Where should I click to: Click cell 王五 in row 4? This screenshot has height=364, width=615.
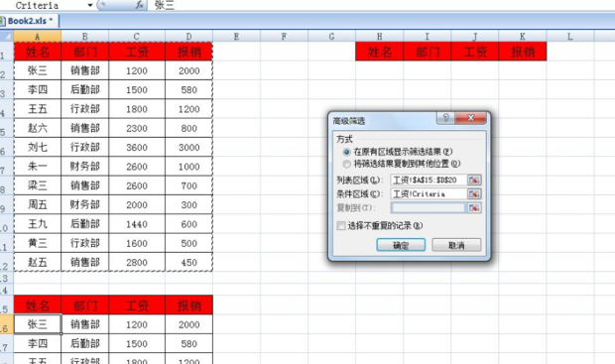point(38,109)
